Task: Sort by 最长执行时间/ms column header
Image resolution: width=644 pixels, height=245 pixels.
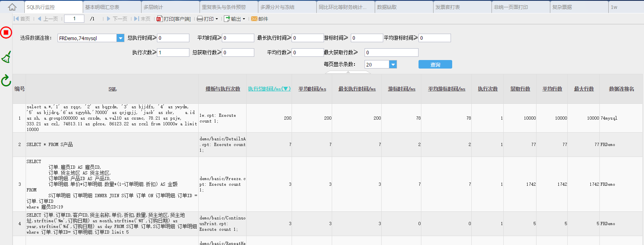Action: tap(357, 89)
